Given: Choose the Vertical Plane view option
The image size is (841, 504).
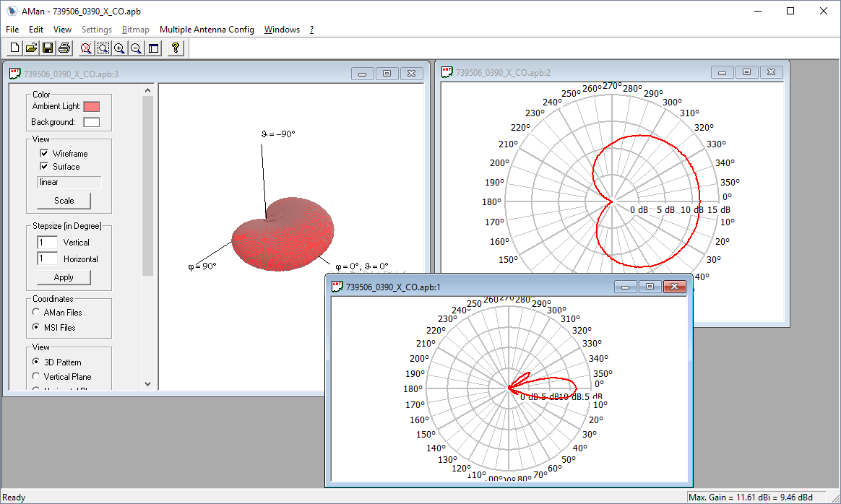Looking at the screenshot, I should [x=37, y=377].
